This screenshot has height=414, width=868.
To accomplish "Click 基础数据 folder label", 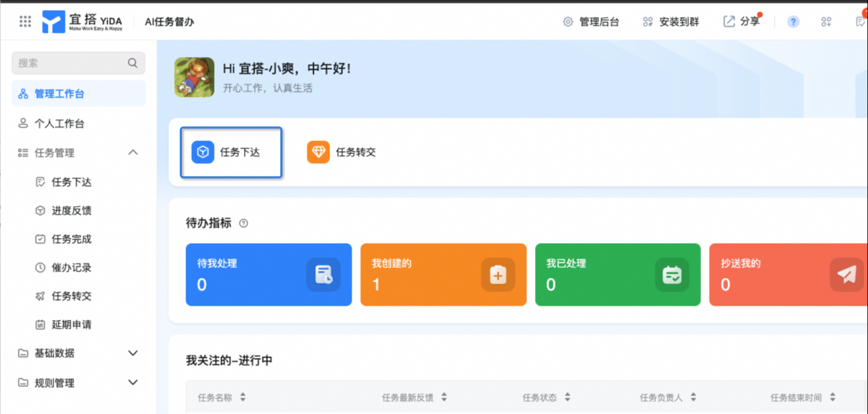I will [x=54, y=353].
